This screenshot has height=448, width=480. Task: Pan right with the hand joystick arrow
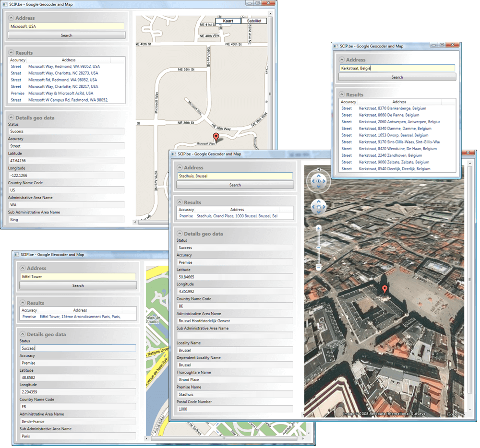click(x=324, y=207)
